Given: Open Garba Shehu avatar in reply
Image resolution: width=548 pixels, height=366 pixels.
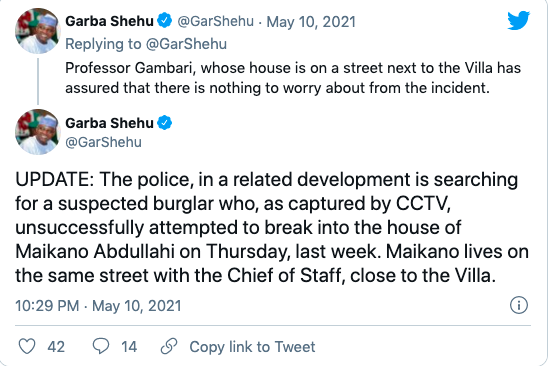Looking at the screenshot, I should point(38,31).
